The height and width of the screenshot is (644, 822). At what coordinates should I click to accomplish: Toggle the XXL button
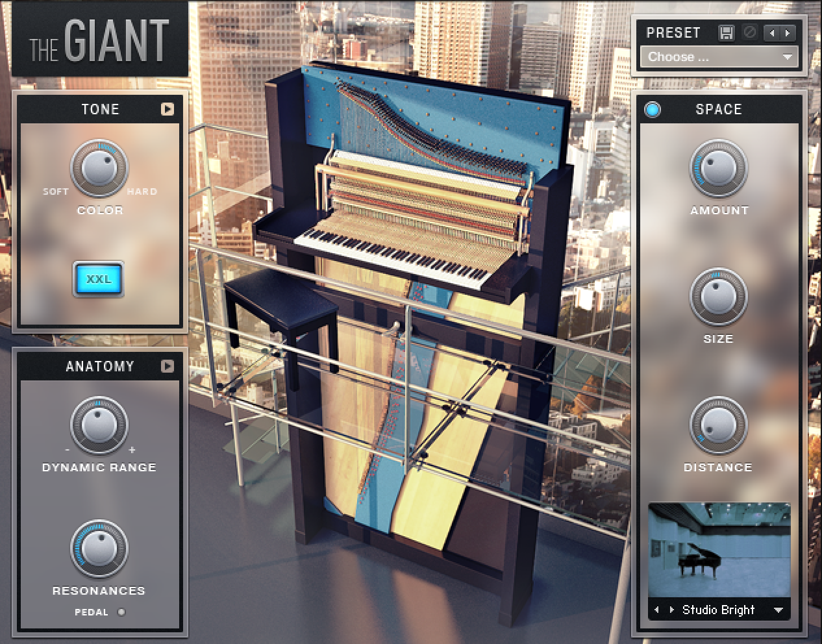point(99,280)
